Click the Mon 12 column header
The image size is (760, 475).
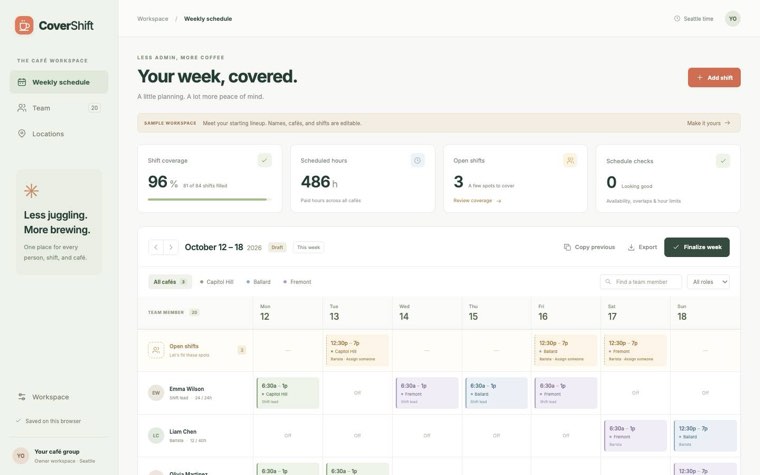pos(288,313)
